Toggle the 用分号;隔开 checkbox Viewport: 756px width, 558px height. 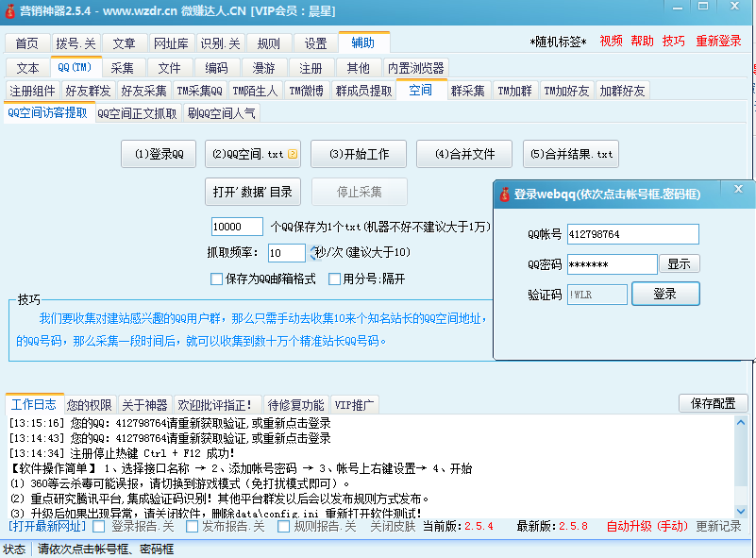click(334, 279)
